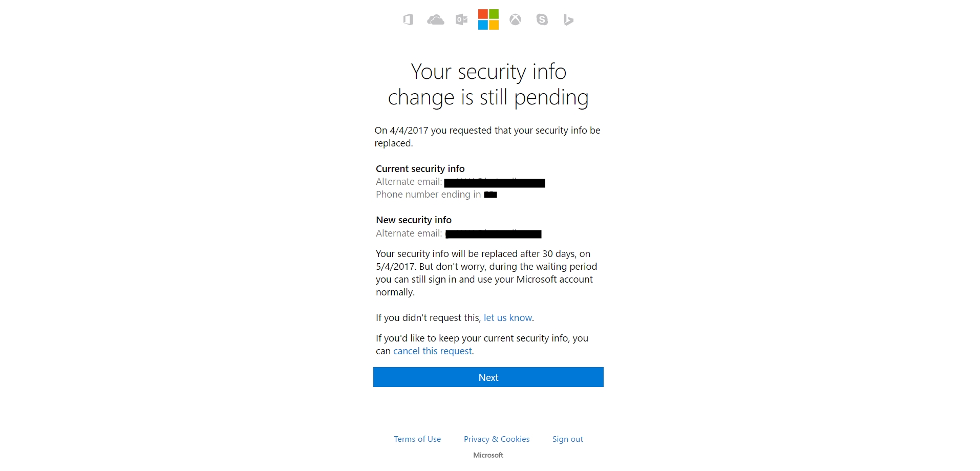This screenshot has width=980, height=471.
Task: Open the Terms of Use link
Action: click(417, 439)
